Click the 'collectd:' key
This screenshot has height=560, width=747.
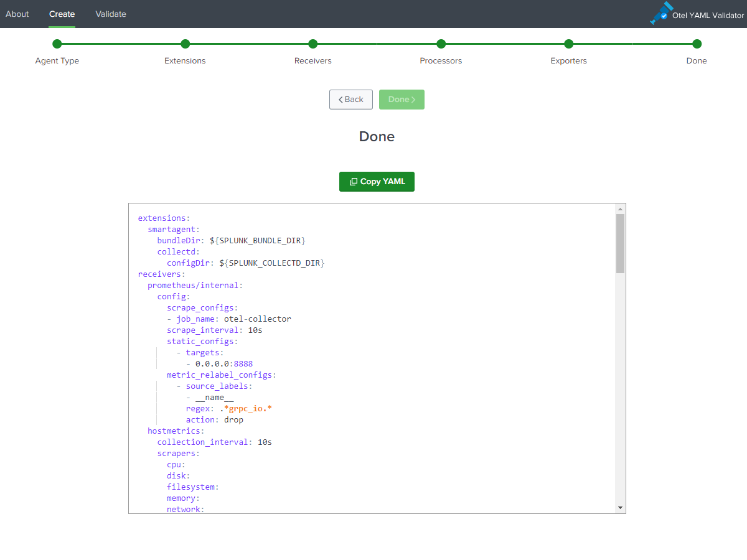pyautogui.click(x=179, y=252)
